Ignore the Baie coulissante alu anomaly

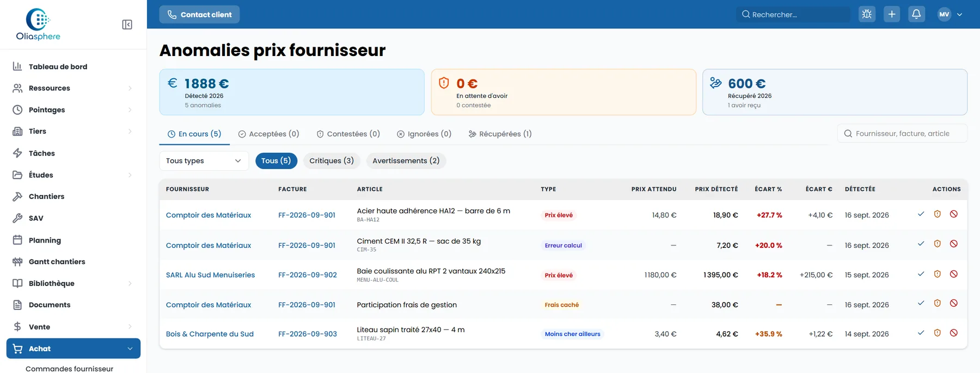tap(954, 274)
